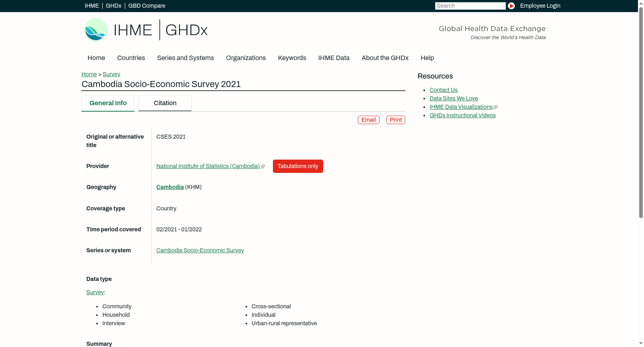Click the 'Summary' section heading
The width and height of the screenshot is (644, 347).
(99, 344)
